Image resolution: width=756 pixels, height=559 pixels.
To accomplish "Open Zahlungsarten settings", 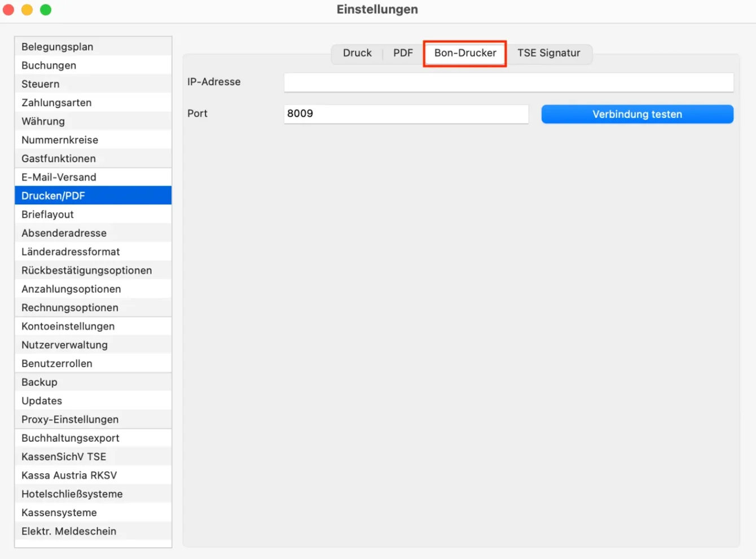I will [x=93, y=103].
